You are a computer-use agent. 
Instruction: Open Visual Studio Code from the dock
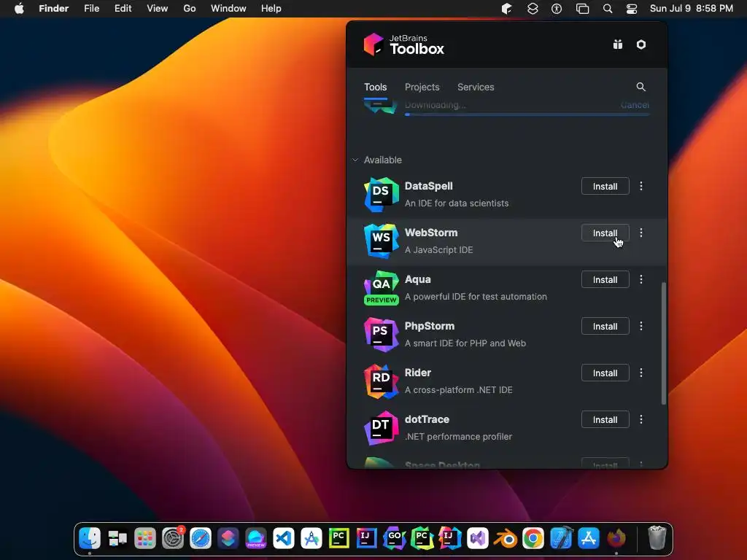pyautogui.click(x=284, y=539)
